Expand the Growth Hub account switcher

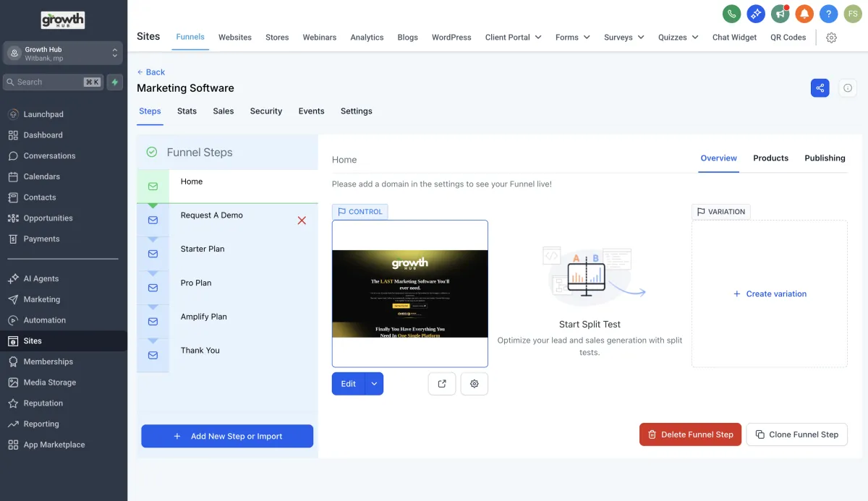63,53
